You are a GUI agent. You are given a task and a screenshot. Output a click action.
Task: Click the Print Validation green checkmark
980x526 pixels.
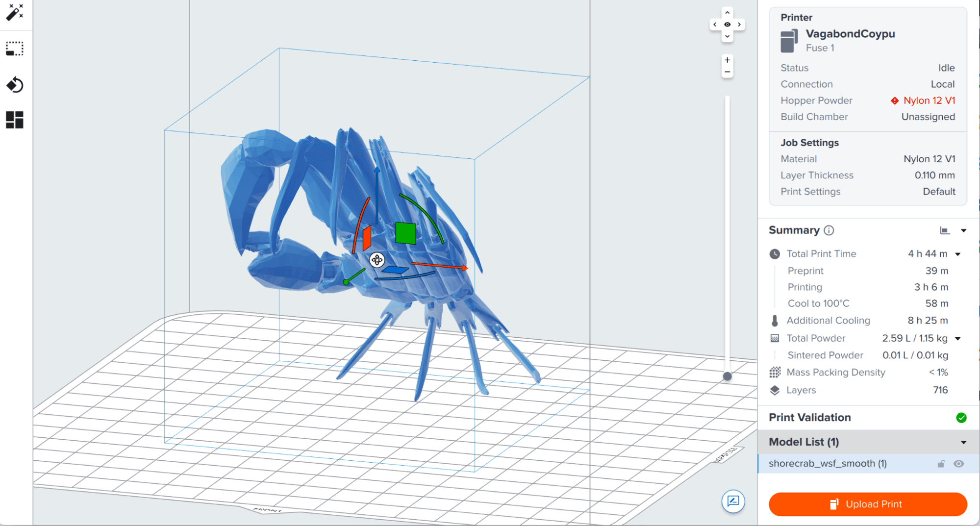961,418
